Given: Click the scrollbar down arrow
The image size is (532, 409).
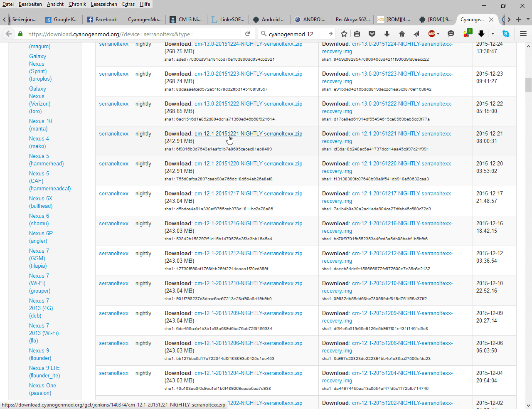Looking at the screenshot, I should pyautogui.click(x=528, y=405).
